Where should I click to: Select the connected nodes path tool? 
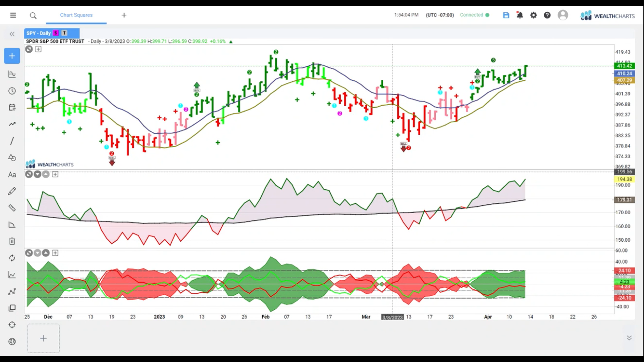coord(12,292)
